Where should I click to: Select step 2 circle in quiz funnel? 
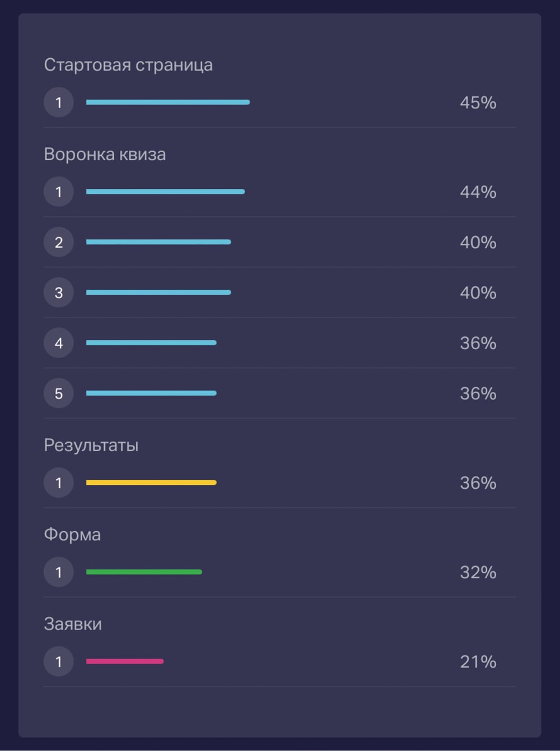tap(59, 242)
